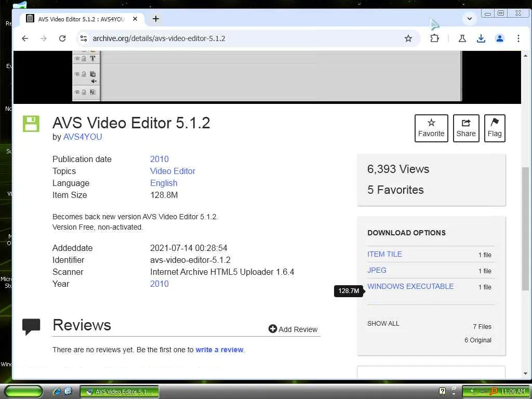Click the '7 Files' count text
532x399 pixels.
point(482,326)
